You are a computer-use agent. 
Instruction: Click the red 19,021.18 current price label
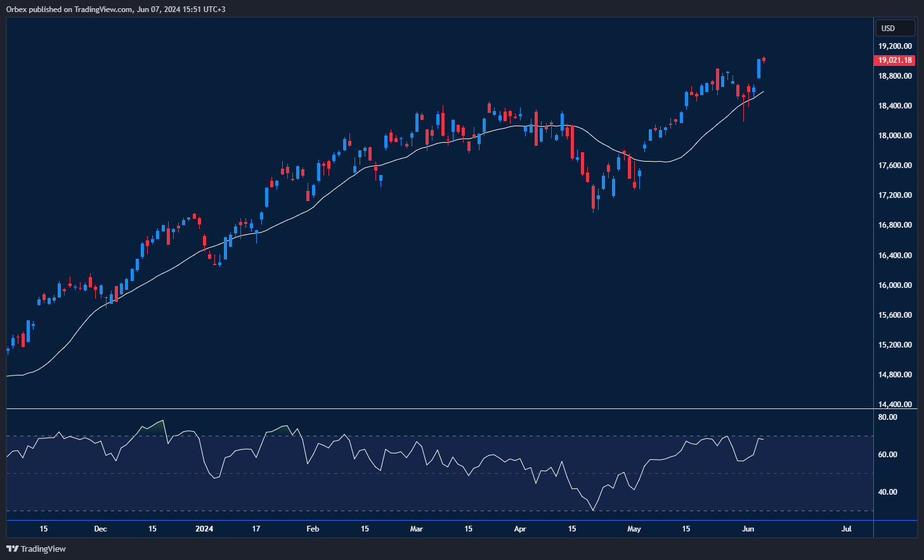pos(895,60)
